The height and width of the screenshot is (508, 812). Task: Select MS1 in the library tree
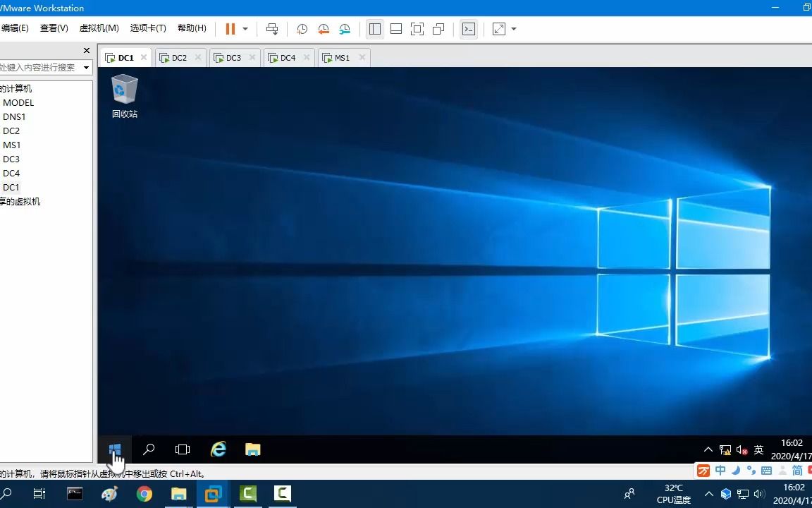[12, 145]
